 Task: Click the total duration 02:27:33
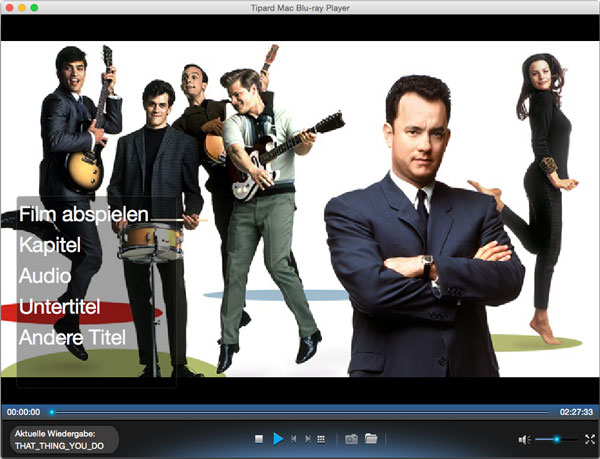576,412
